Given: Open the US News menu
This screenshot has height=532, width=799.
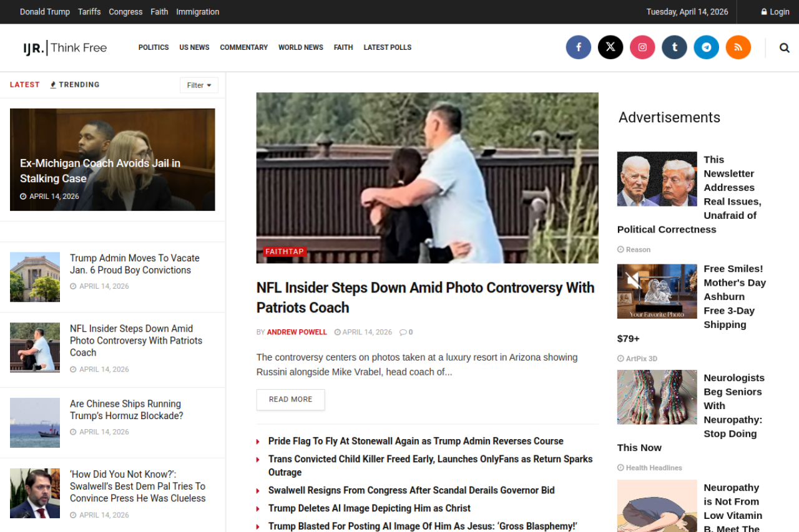Looking at the screenshot, I should pyautogui.click(x=194, y=47).
